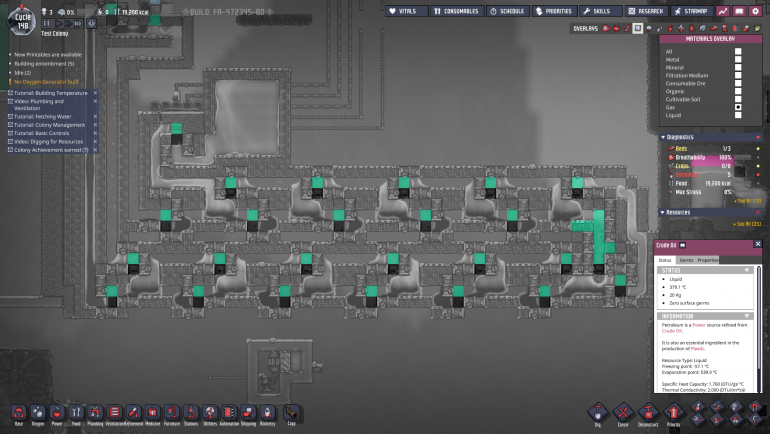Pause the game simulation
The width and height of the screenshot is (770, 434).
click(x=47, y=23)
